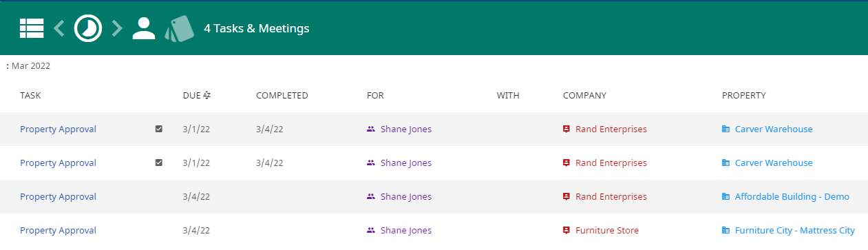This screenshot has width=868, height=250.
Task: Open first Carver Warehouse property link
Action: click(774, 129)
